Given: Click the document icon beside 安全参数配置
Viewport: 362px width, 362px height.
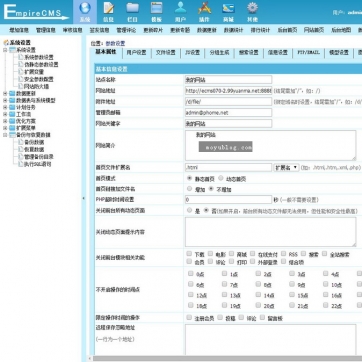Looking at the screenshot, I should pyautogui.click(x=21, y=79).
